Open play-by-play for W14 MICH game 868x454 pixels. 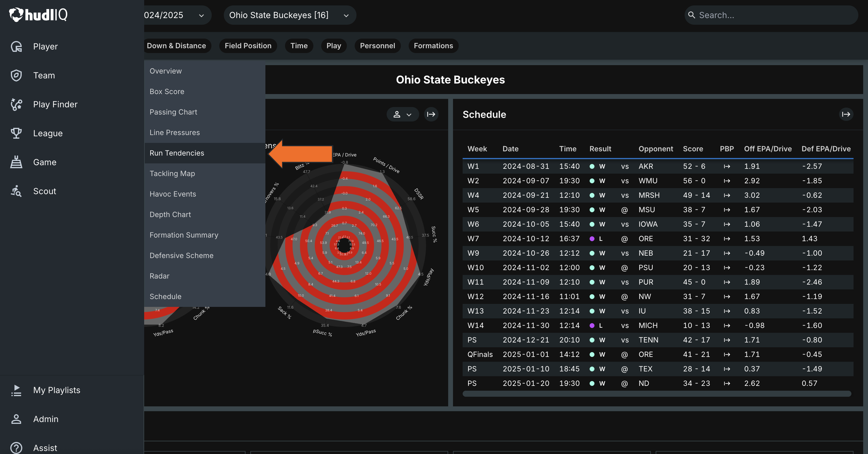tap(727, 326)
